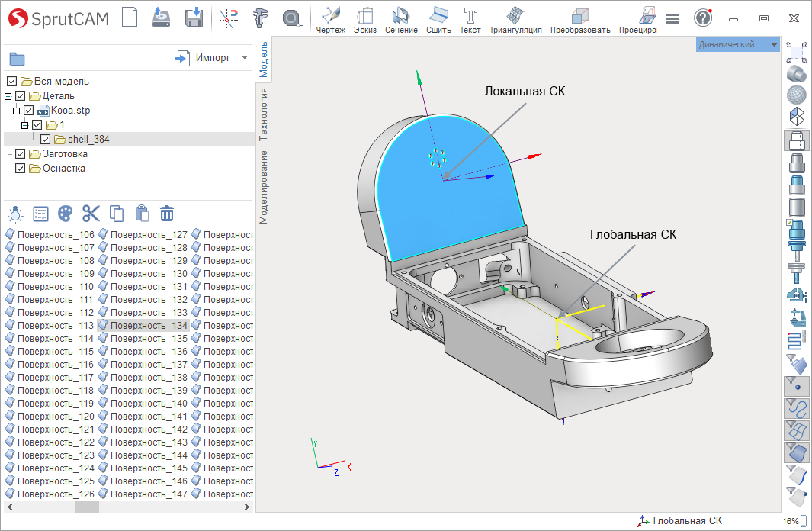Collapse the Деталь tree node
812x531 pixels.
8,96
